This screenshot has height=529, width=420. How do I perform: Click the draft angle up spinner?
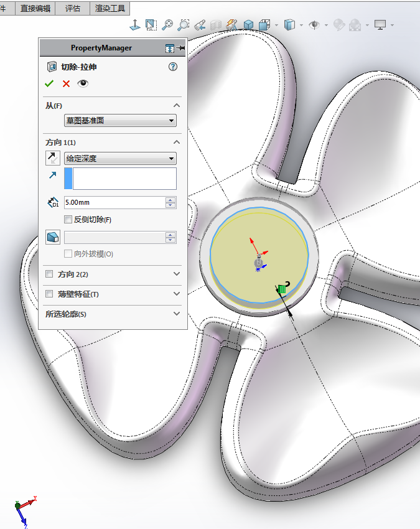coord(170,235)
